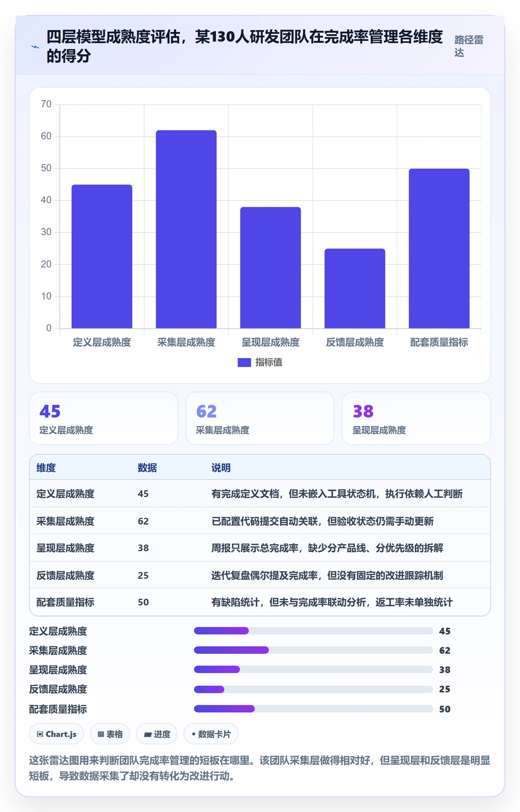Click the 表格 chip's grid icon
The width and height of the screenshot is (520, 812).
tap(101, 734)
